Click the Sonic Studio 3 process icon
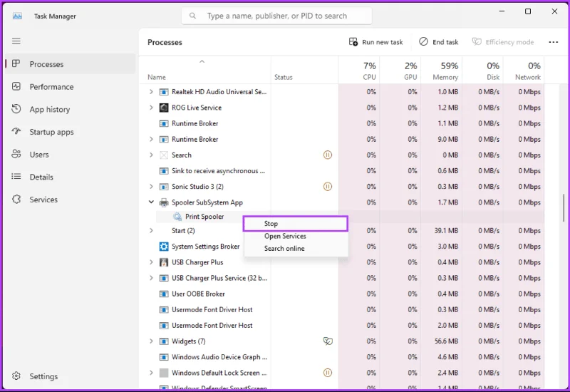Image resolution: width=570 pixels, height=392 pixels. pos(164,187)
